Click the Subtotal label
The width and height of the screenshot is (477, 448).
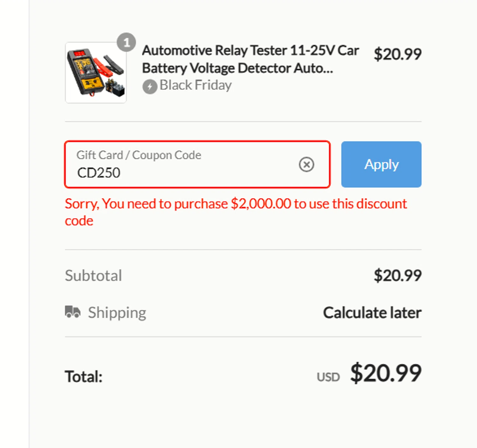[93, 275]
